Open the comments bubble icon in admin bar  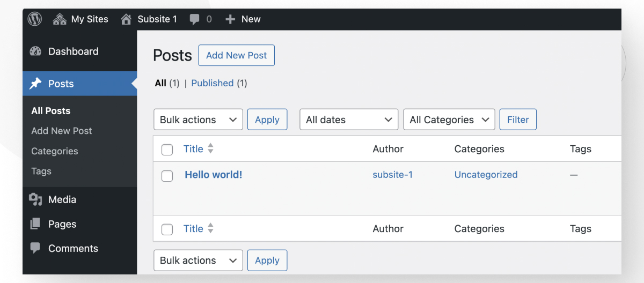tap(195, 19)
